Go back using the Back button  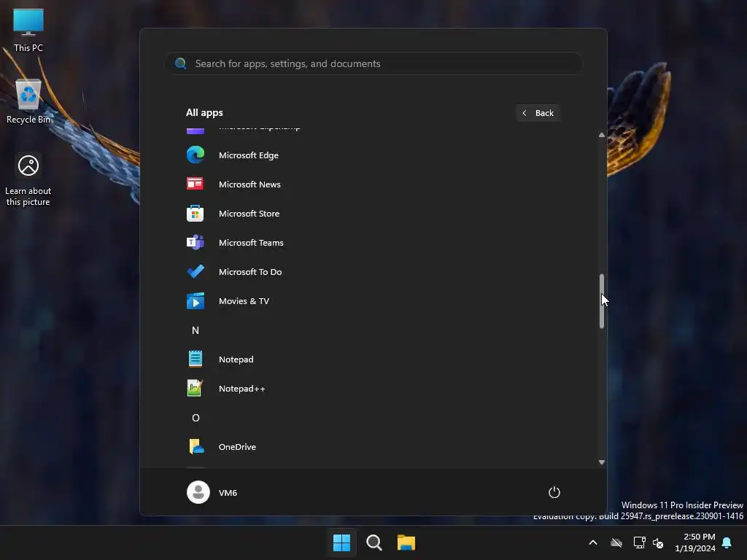click(x=538, y=113)
